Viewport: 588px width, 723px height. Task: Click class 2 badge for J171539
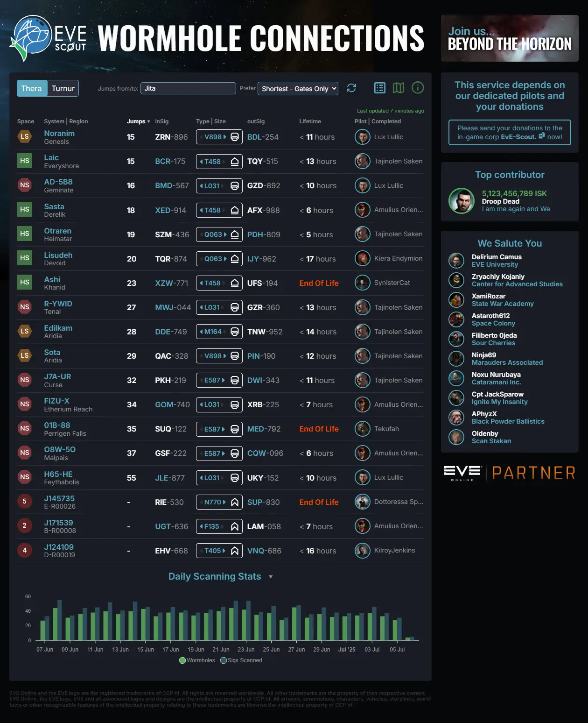25,525
